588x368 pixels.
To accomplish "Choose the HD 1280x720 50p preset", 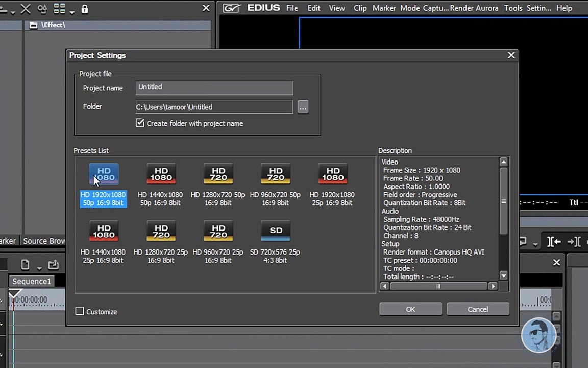I will coord(218,174).
